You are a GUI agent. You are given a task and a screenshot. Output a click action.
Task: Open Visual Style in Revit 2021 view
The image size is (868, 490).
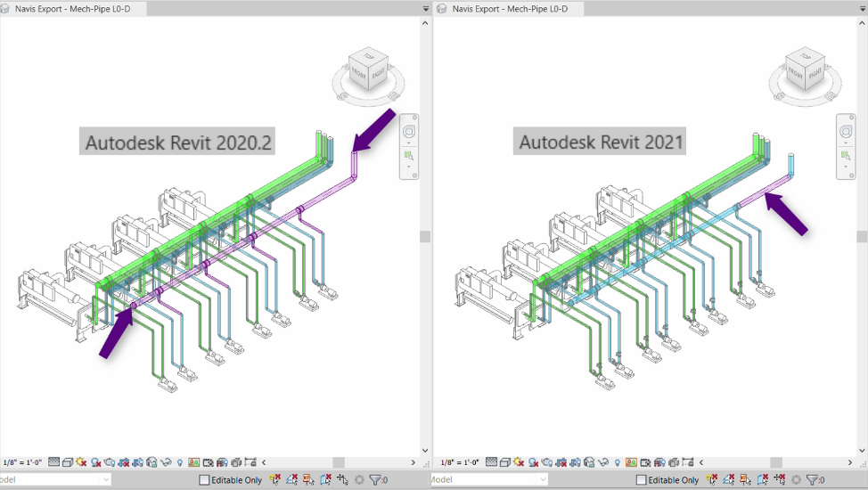point(505,461)
